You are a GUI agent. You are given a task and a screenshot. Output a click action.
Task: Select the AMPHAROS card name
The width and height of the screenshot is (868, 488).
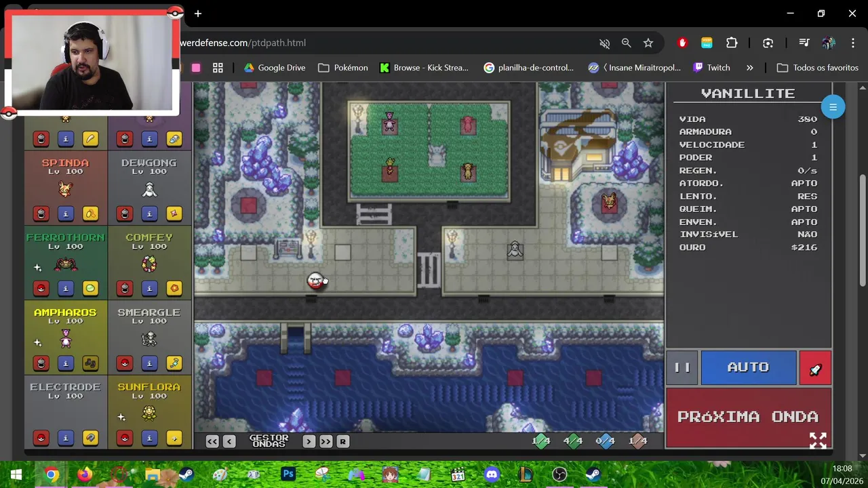coord(65,312)
